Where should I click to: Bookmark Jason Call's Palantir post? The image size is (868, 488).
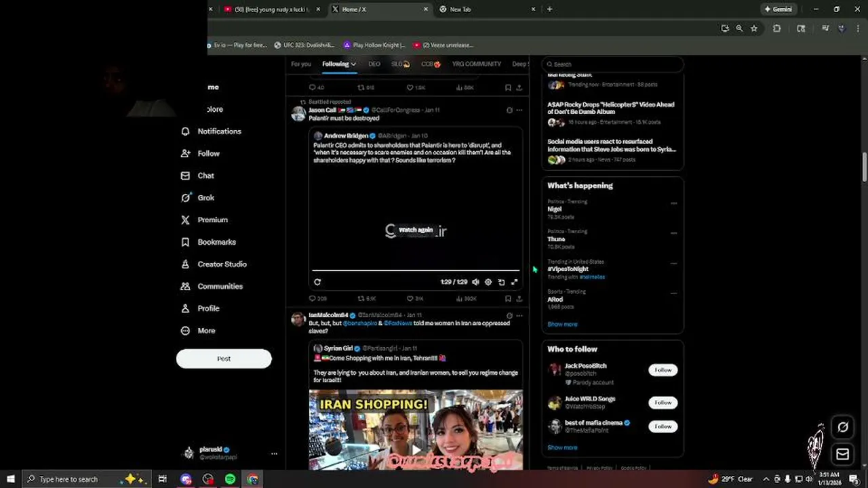point(508,298)
